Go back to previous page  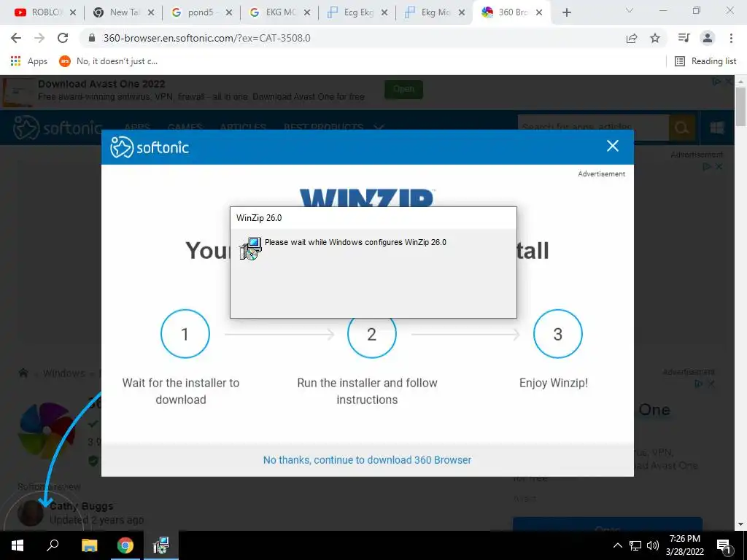click(16, 38)
